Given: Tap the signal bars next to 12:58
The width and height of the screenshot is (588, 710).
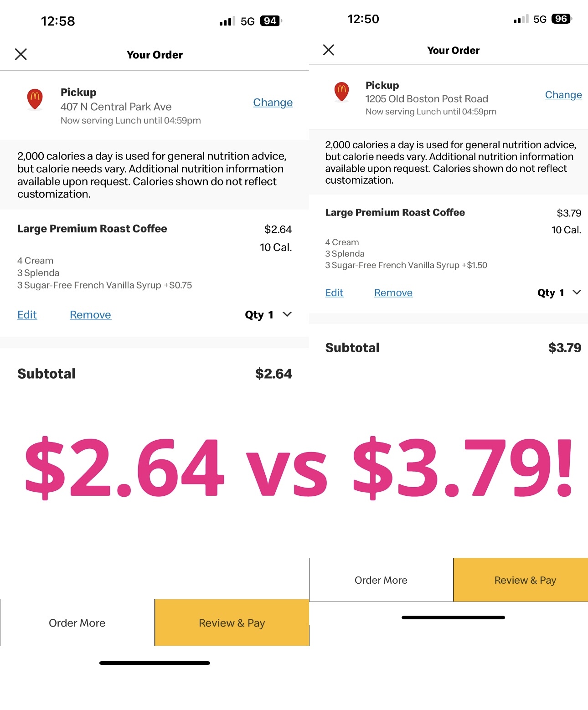Looking at the screenshot, I should tap(227, 21).
